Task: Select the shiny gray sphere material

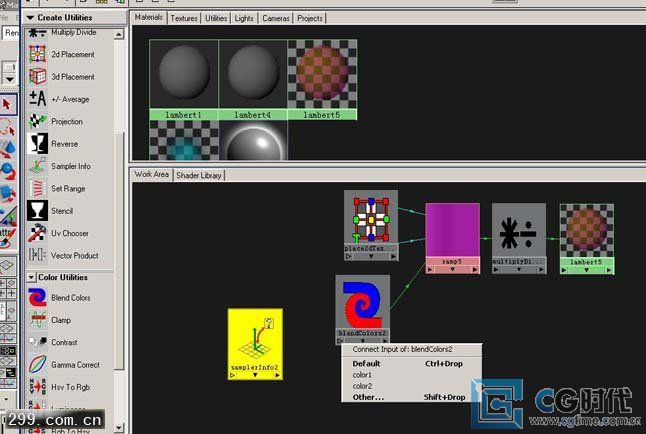Action: click(253, 140)
